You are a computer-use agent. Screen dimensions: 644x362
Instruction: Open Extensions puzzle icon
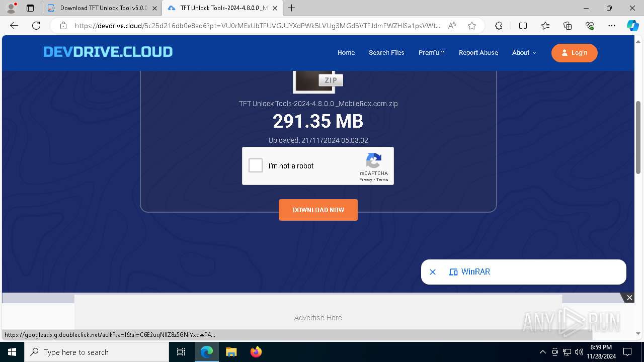point(499,26)
